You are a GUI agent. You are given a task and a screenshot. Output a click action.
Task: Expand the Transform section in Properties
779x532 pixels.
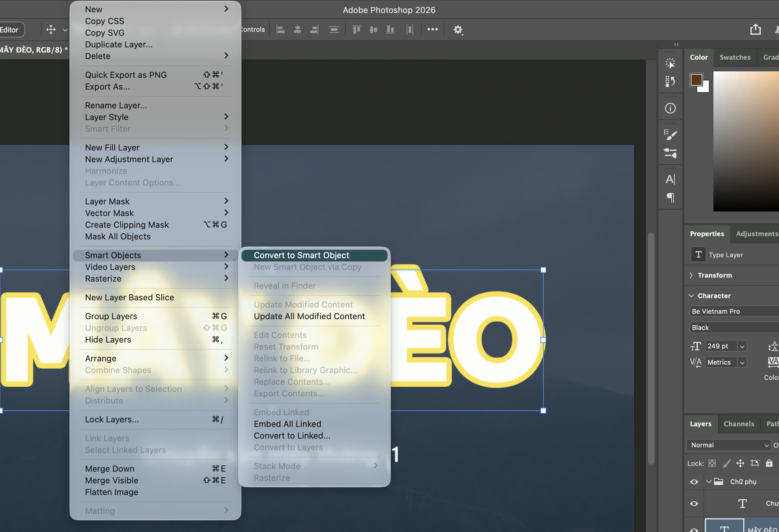691,276
